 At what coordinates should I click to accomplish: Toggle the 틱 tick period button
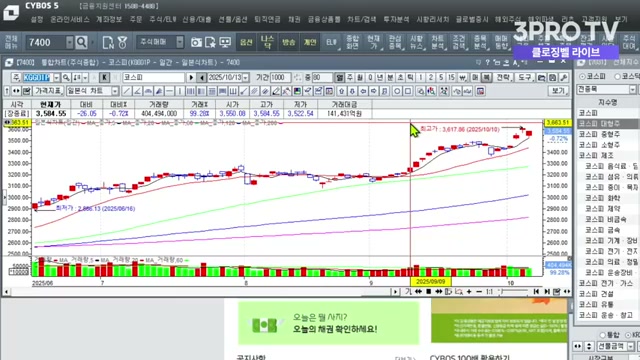click(411, 78)
